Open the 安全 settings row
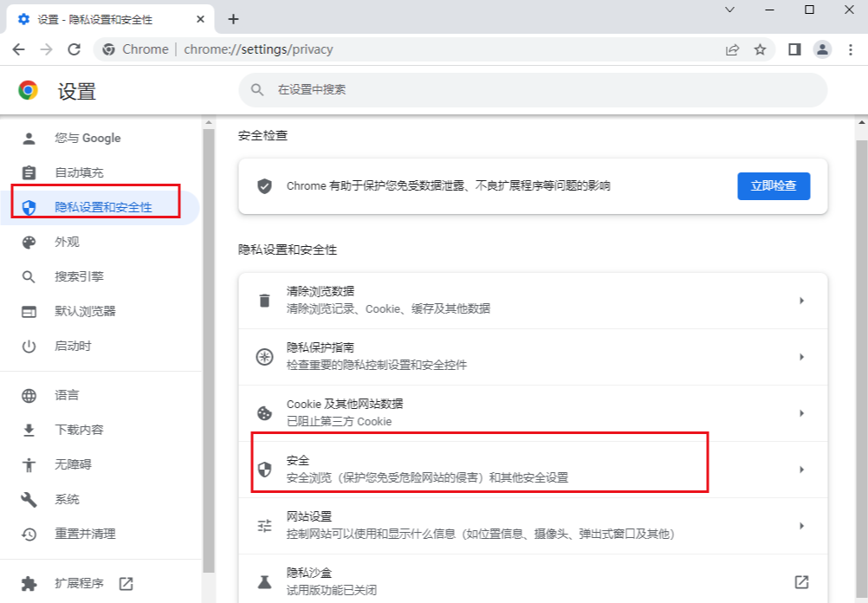 533,470
